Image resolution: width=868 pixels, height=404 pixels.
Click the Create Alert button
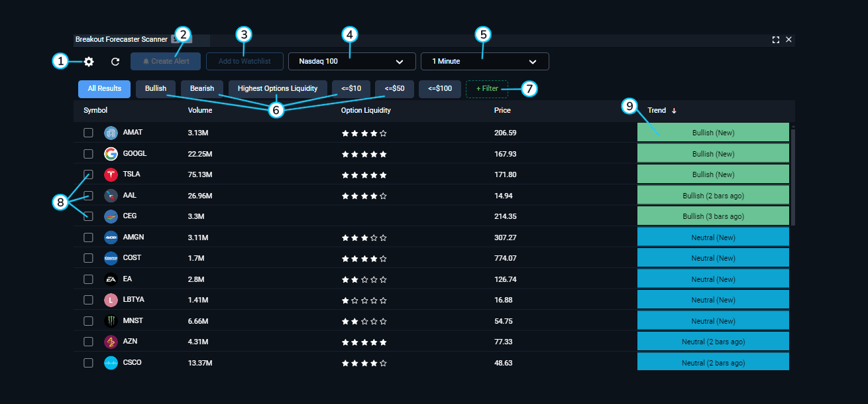point(165,61)
